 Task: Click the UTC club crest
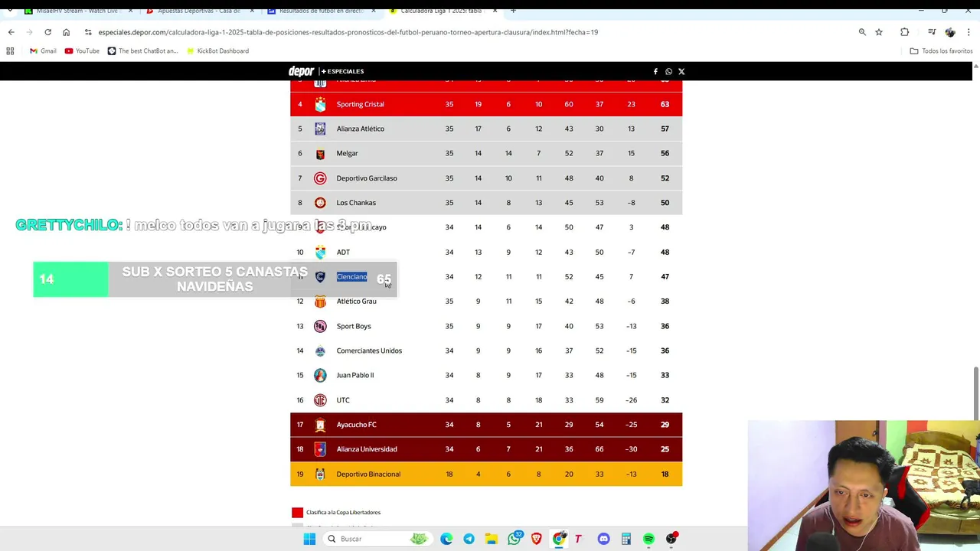tap(320, 400)
